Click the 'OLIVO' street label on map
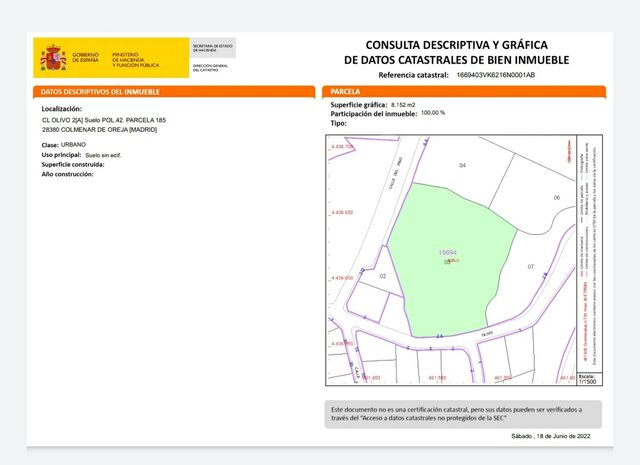 click(487, 334)
